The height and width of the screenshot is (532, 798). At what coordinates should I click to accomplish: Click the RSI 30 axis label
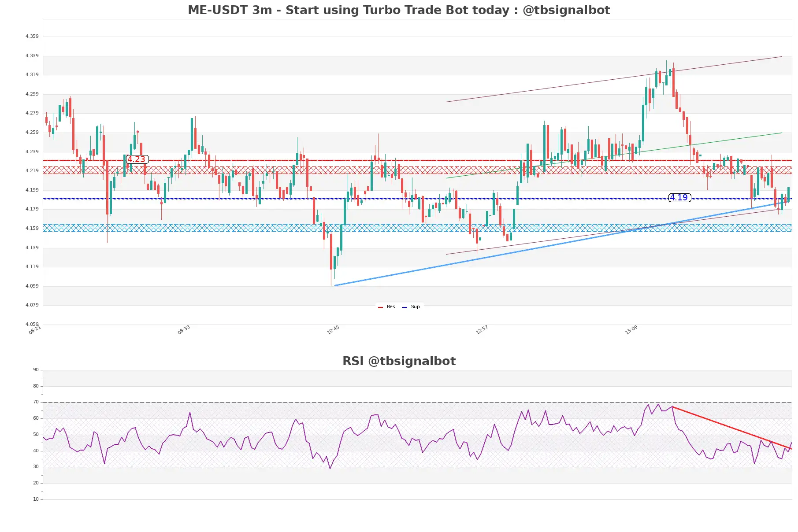pyautogui.click(x=36, y=466)
